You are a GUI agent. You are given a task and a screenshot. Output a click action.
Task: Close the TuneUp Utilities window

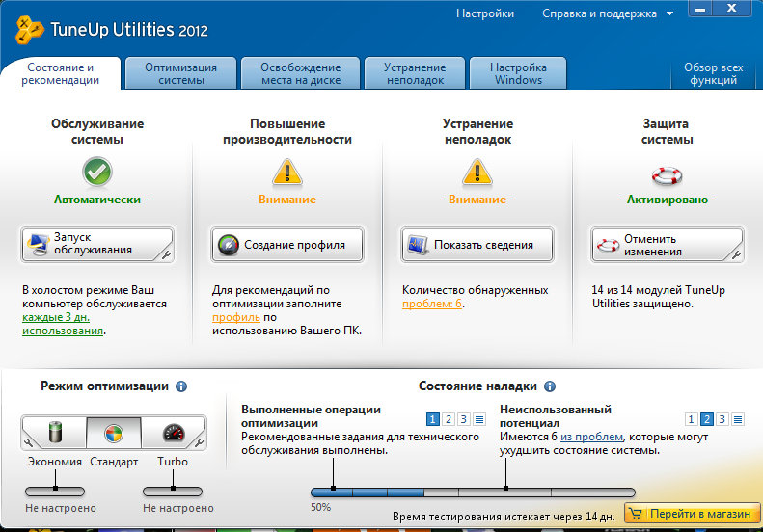(731, 9)
